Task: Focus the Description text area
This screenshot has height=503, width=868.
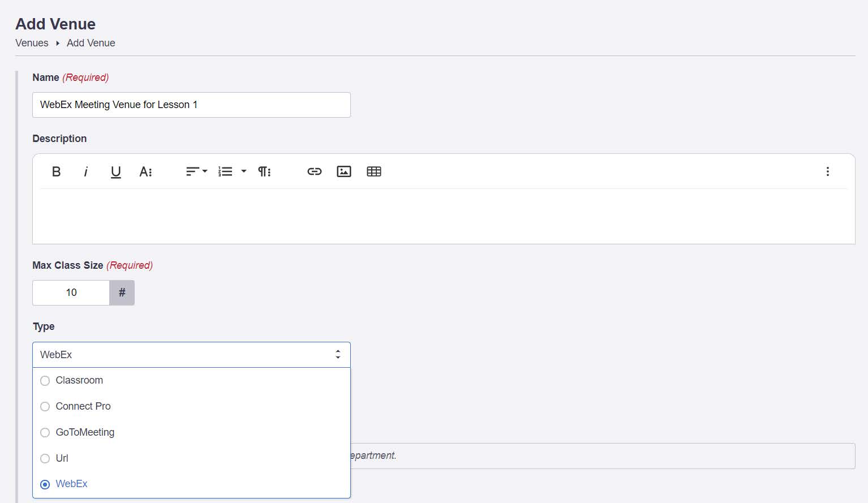Action: click(x=444, y=216)
